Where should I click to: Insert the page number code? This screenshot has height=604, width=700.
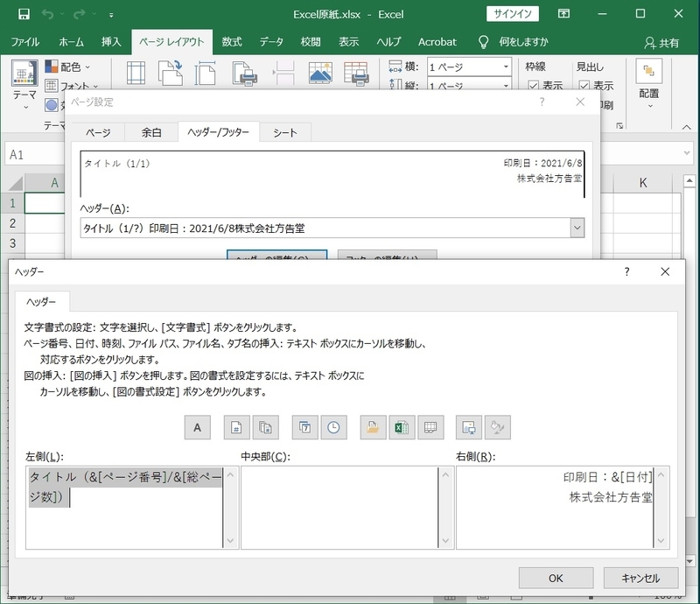pos(234,427)
